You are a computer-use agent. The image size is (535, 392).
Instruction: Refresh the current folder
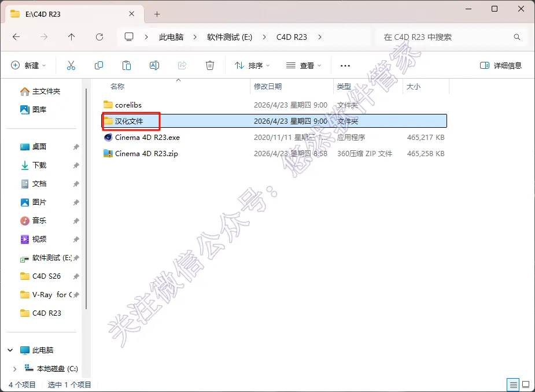click(99, 37)
